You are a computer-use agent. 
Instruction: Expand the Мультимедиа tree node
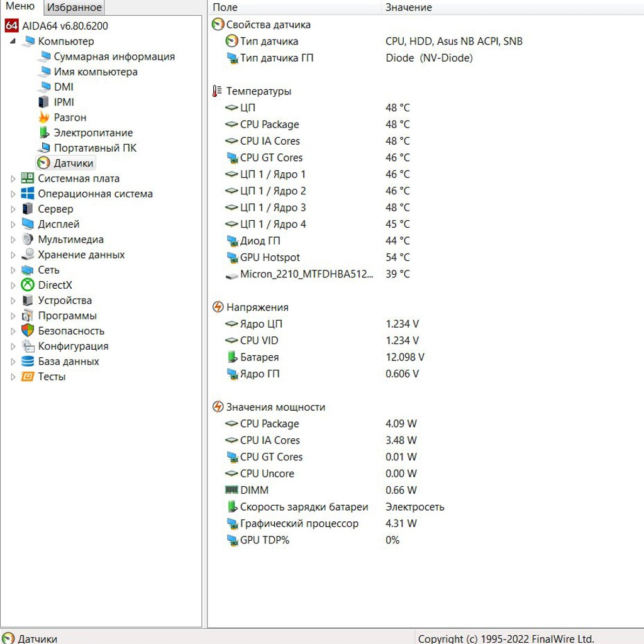(x=13, y=240)
